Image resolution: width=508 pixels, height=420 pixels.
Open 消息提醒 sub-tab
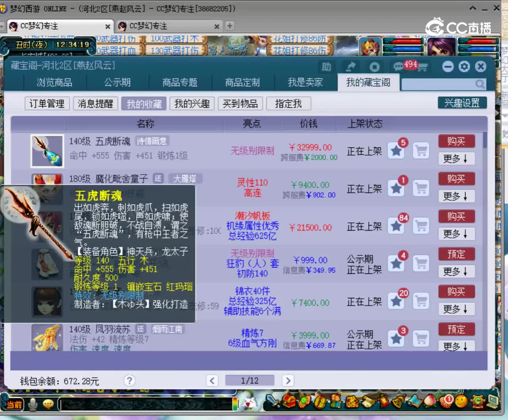pos(95,104)
